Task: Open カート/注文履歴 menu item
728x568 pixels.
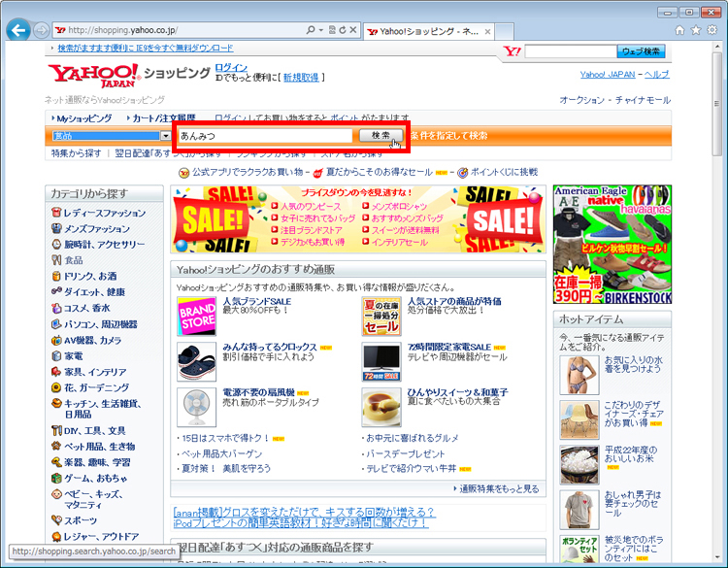Action: [164, 118]
